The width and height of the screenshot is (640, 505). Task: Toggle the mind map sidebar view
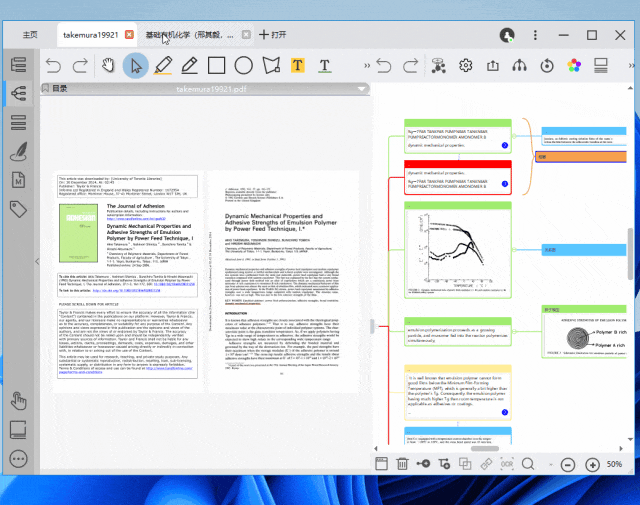(x=19, y=93)
